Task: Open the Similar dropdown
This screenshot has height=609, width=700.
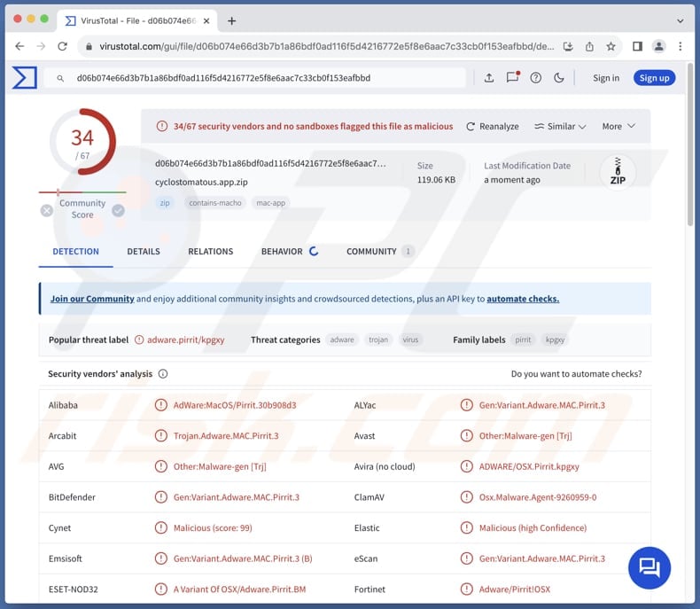Action: pos(560,127)
